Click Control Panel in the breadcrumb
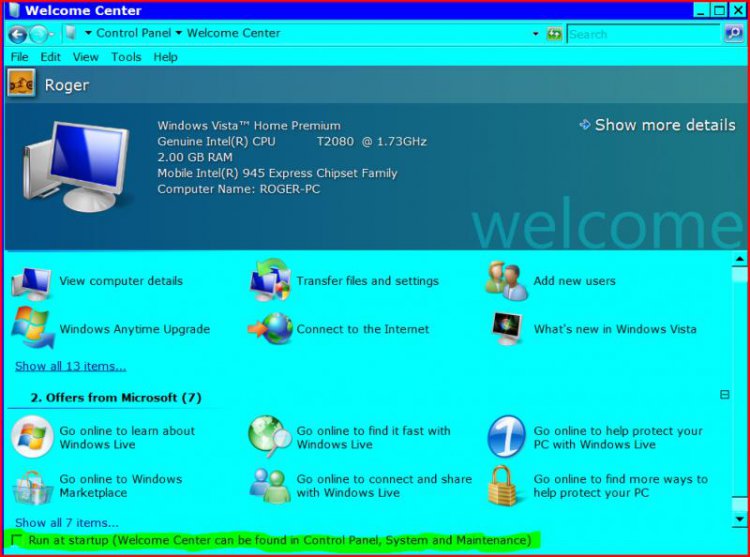 point(133,33)
